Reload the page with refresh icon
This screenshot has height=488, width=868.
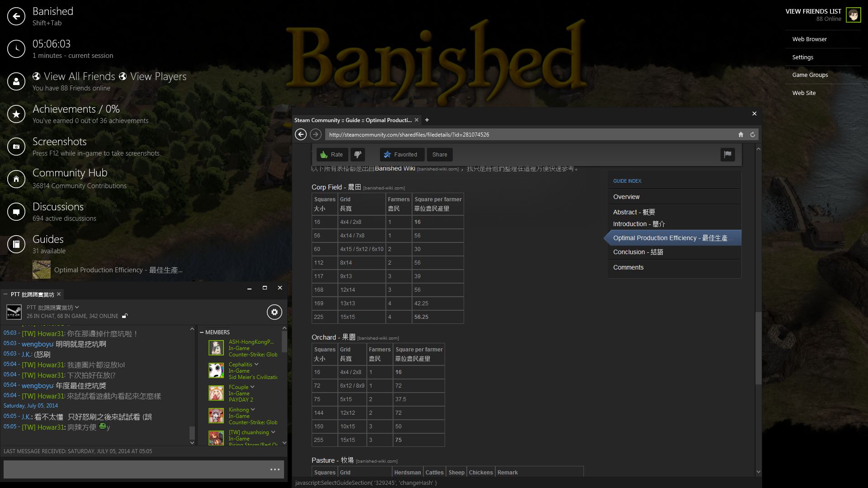[753, 134]
